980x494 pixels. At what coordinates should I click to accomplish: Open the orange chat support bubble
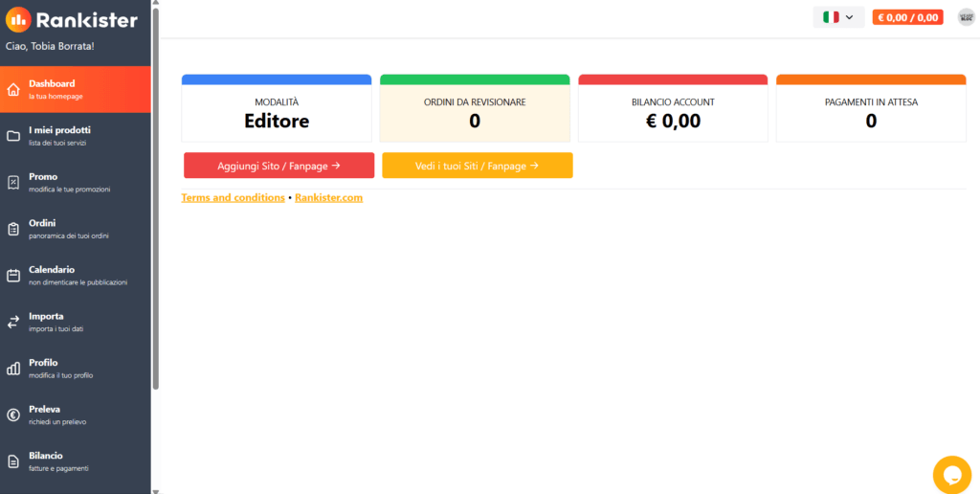[952, 475]
